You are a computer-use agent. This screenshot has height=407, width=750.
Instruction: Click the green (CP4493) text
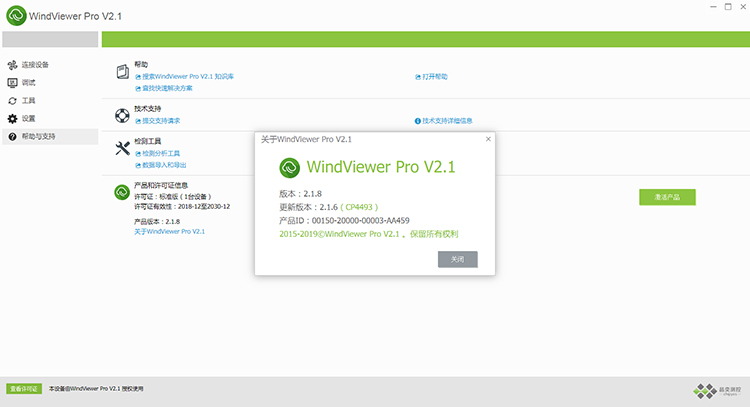coord(359,207)
